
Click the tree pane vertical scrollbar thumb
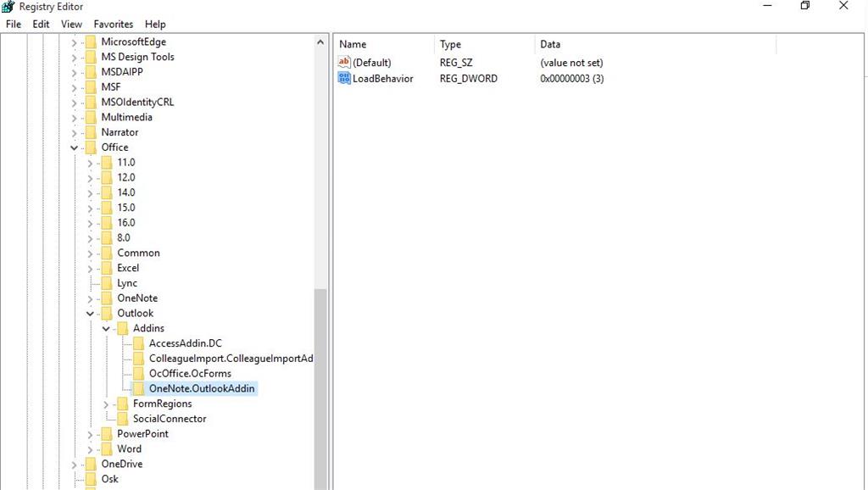pyautogui.click(x=320, y=388)
